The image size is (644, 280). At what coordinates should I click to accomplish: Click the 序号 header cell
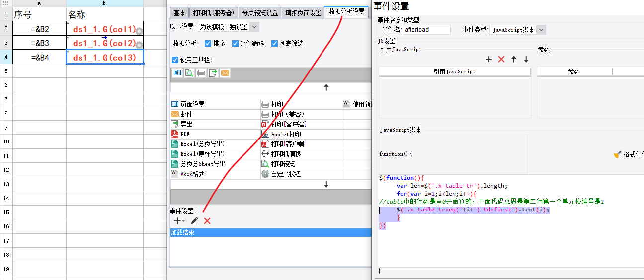(x=40, y=14)
